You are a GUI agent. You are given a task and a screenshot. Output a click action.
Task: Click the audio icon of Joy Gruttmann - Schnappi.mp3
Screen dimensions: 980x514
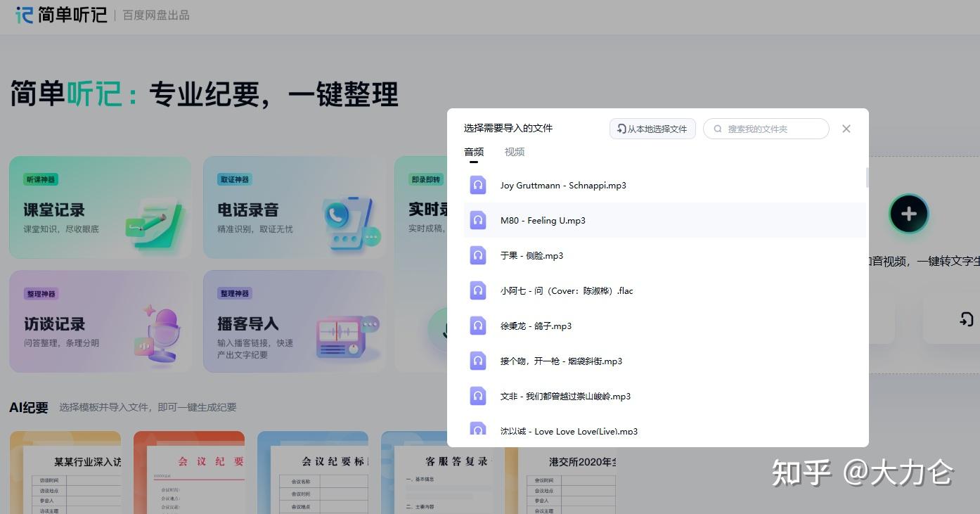coord(478,185)
